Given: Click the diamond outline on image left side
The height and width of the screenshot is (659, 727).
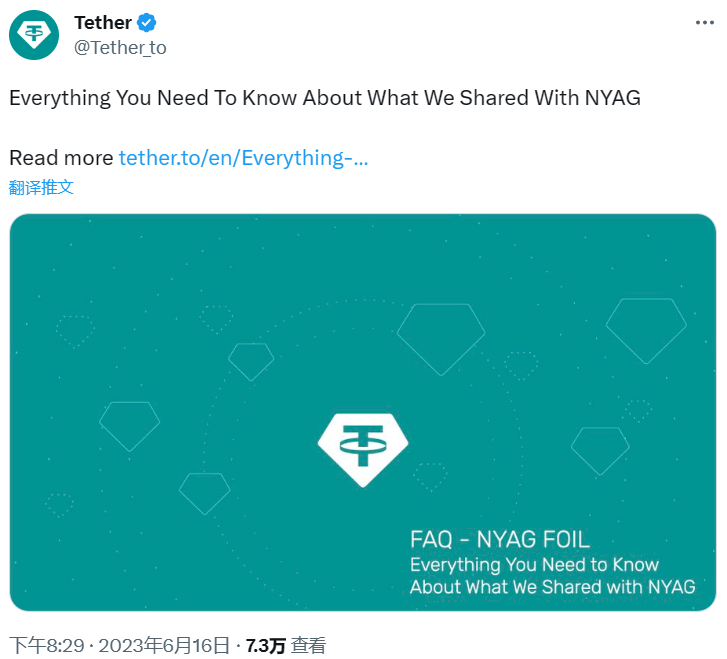Looking at the screenshot, I should point(129,427).
